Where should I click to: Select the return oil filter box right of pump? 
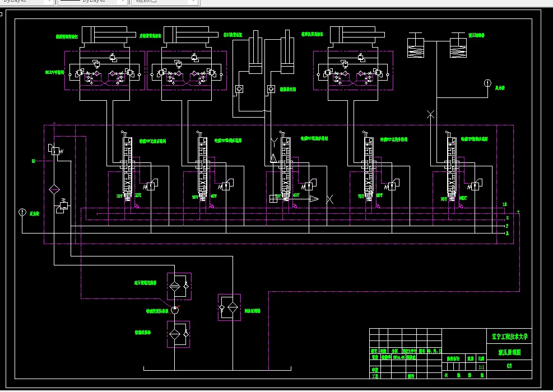coord(229,307)
